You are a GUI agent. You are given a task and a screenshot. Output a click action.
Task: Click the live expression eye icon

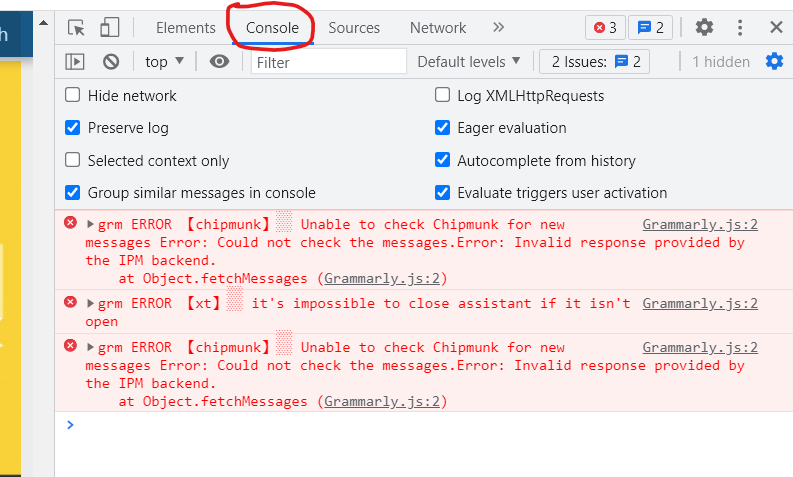219,62
